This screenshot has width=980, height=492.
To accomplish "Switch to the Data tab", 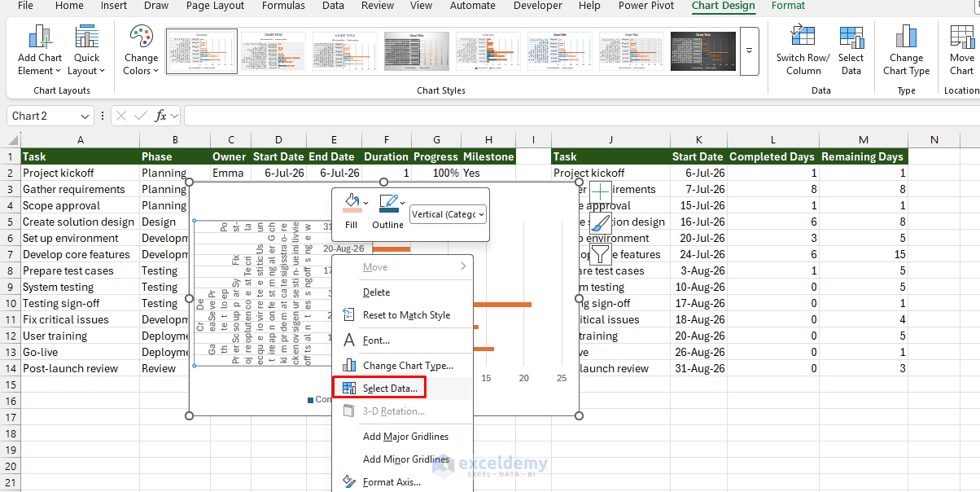I will [333, 6].
